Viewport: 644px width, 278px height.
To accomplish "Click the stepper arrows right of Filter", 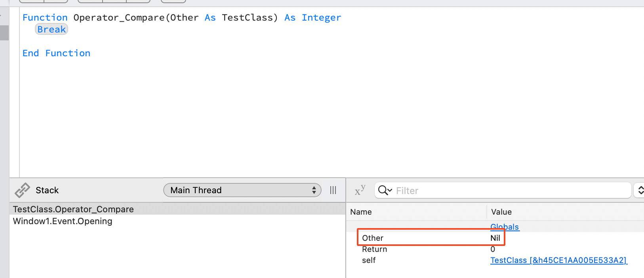I will coord(640,190).
